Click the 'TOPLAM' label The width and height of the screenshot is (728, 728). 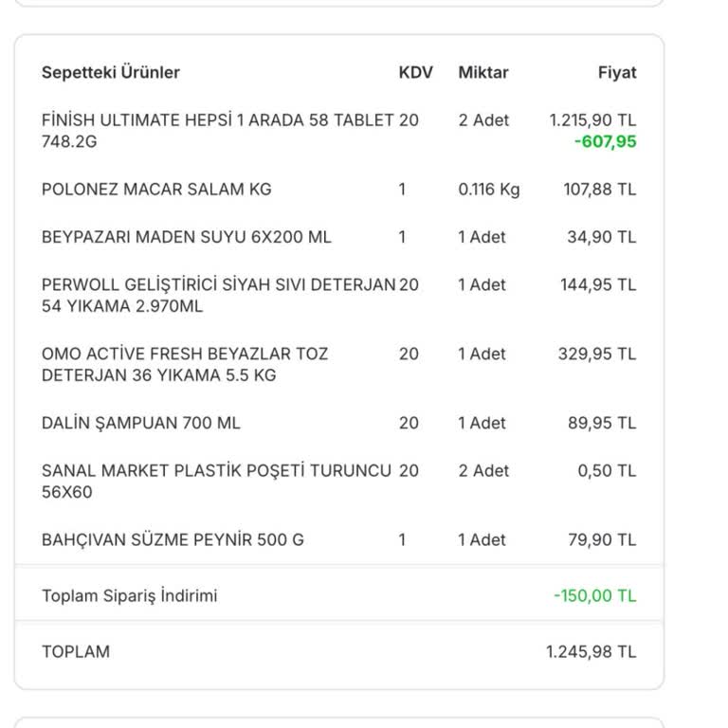pyautogui.click(x=76, y=652)
